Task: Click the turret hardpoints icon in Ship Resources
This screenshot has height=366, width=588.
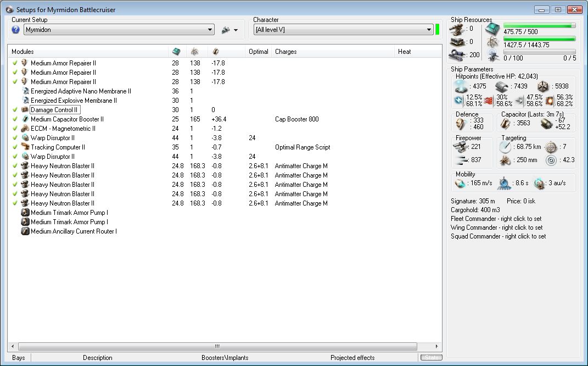Action: (x=457, y=29)
